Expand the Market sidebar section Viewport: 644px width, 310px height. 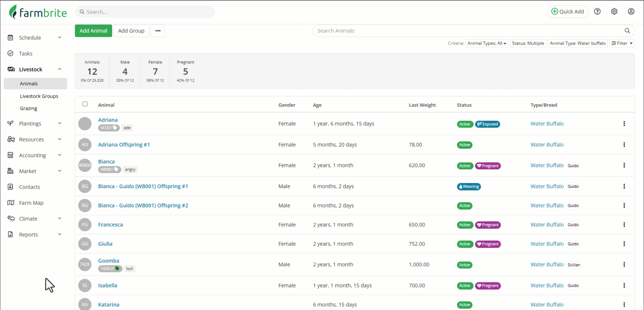(x=60, y=171)
